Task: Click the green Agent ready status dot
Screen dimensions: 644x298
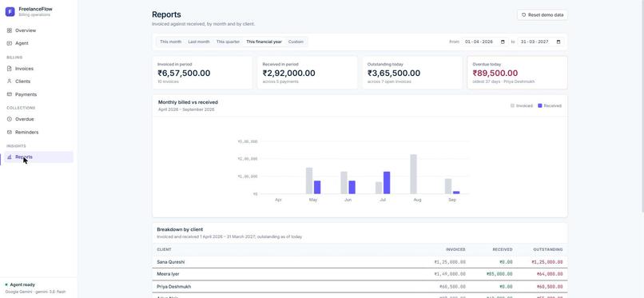Action: point(6,284)
